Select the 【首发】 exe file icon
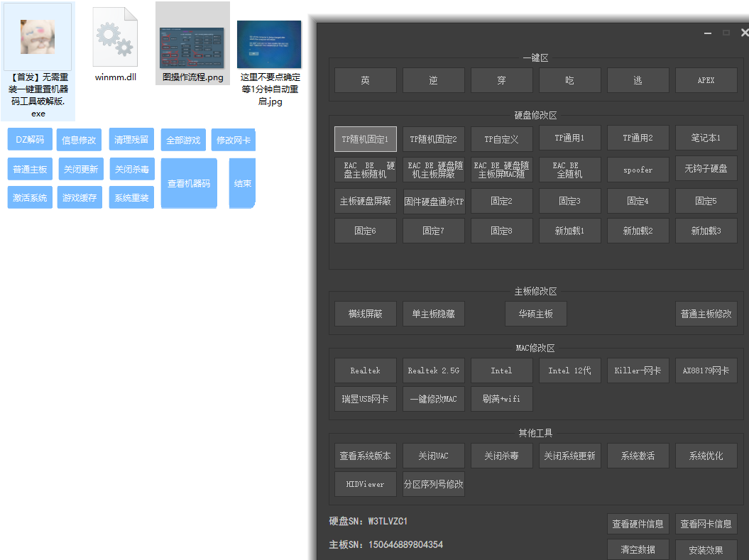 click(38, 37)
